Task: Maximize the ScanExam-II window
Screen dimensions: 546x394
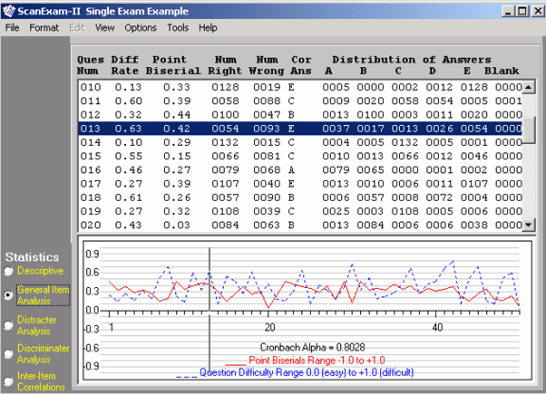Action: click(x=523, y=11)
